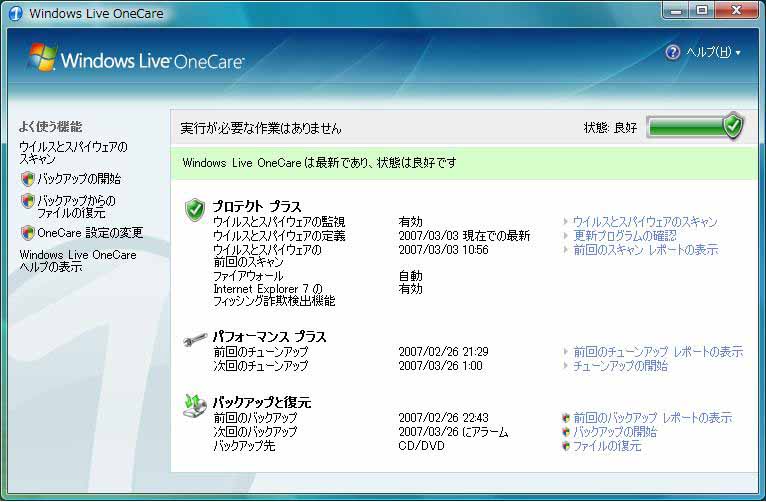The width and height of the screenshot is (766, 502).
Task: Click tune-up time 2007/02/26 21:29
Action: (444, 352)
